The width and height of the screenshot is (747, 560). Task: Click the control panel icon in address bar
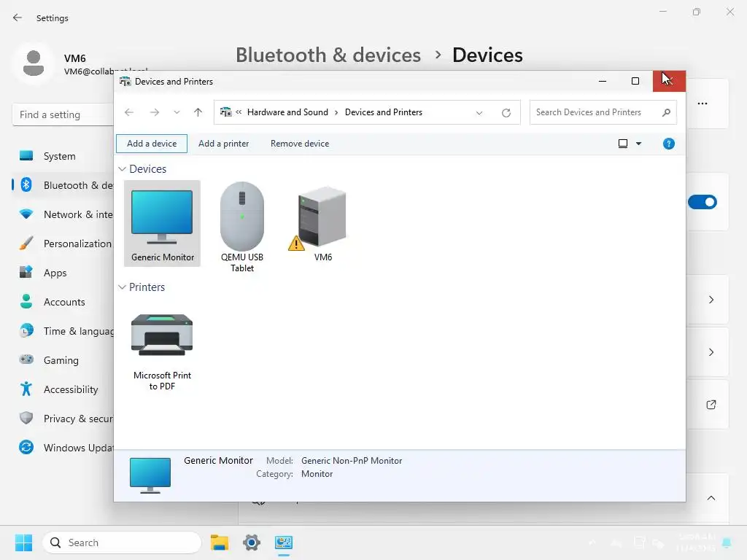[226, 112]
